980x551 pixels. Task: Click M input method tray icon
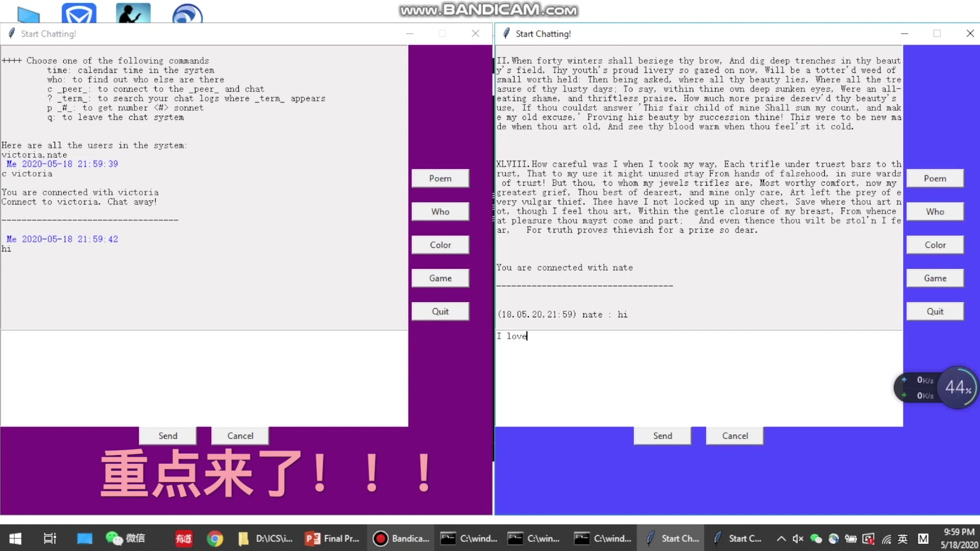923,538
